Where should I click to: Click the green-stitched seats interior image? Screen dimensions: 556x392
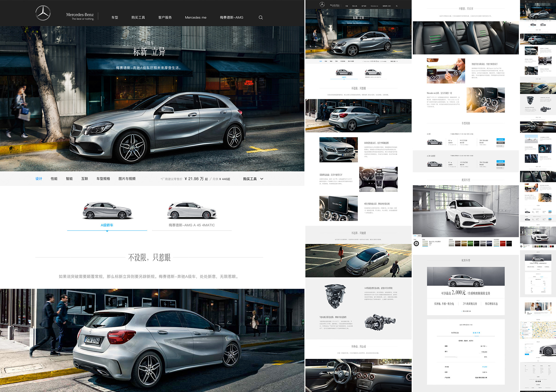(466, 38)
